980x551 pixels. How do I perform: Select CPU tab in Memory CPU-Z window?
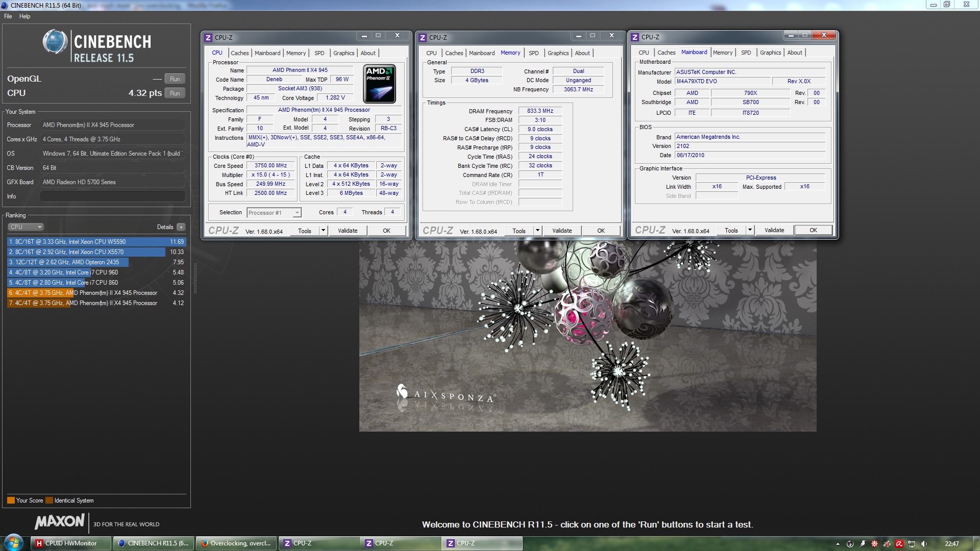pos(431,53)
